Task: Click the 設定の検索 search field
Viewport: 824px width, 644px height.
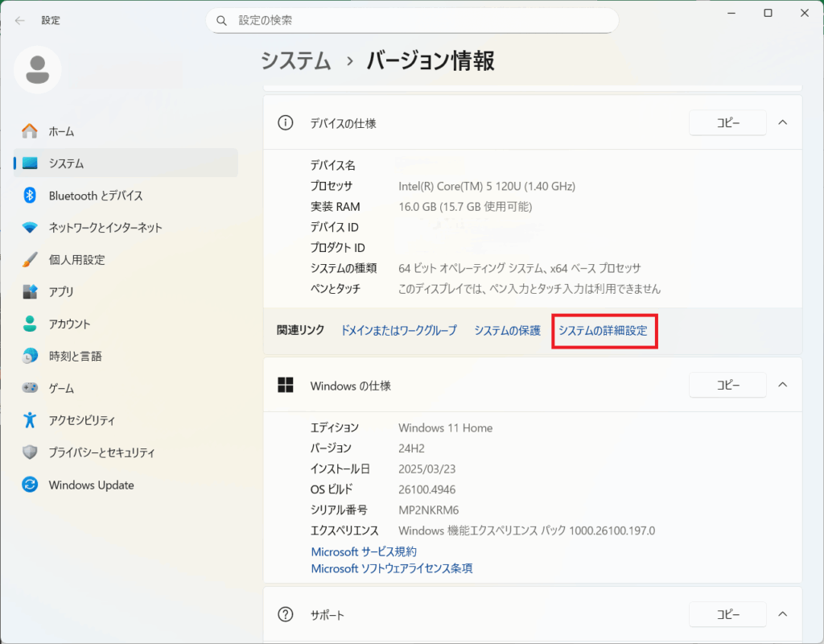Action: click(x=412, y=20)
